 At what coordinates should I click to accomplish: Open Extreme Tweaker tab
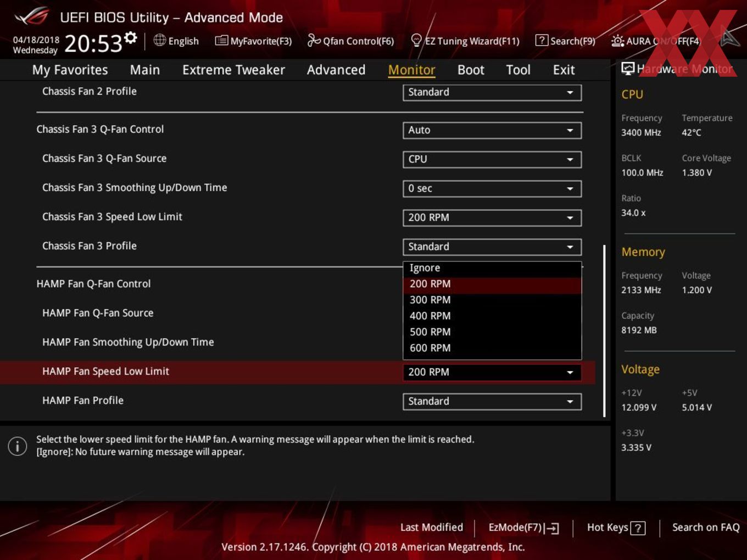coord(233,70)
